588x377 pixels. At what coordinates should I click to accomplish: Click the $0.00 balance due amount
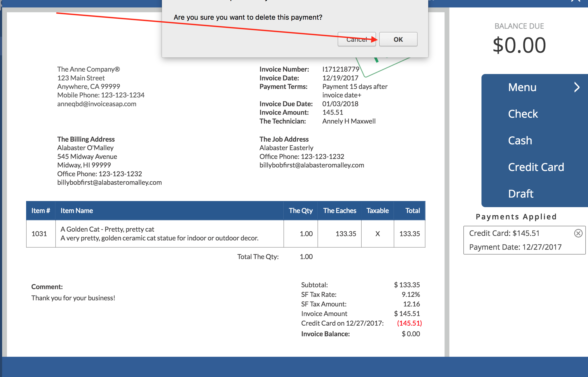point(519,45)
